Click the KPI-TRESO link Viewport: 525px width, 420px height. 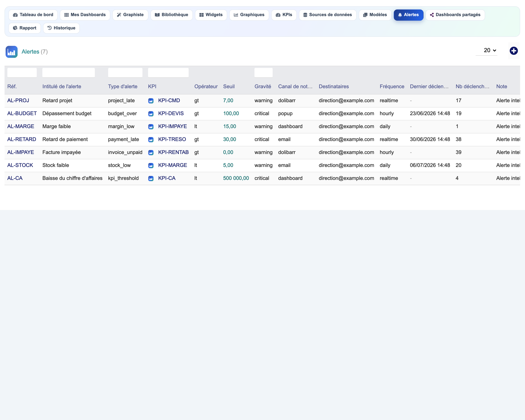pos(172,139)
